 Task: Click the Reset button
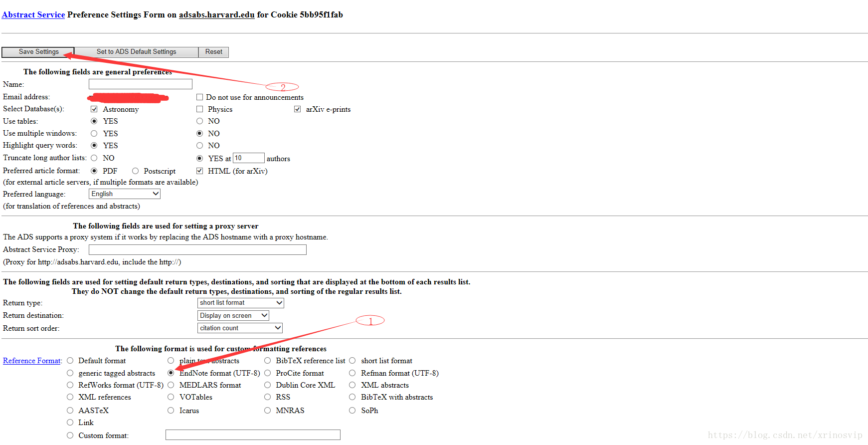click(x=213, y=52)
